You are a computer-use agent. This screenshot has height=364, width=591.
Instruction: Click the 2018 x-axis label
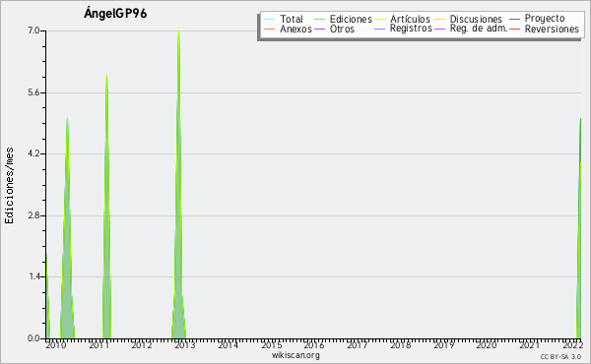[x=401, y=345]
